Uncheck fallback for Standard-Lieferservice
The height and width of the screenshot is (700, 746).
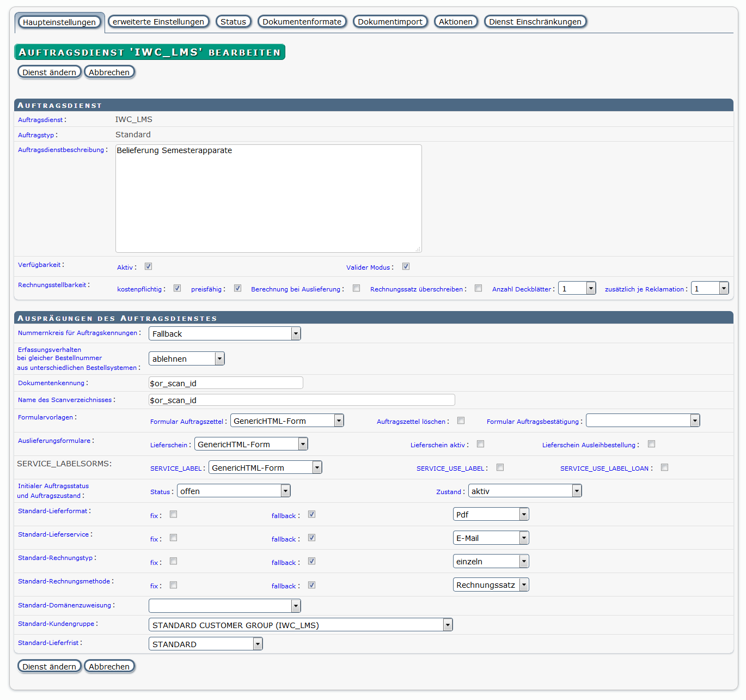click(311, 538)
